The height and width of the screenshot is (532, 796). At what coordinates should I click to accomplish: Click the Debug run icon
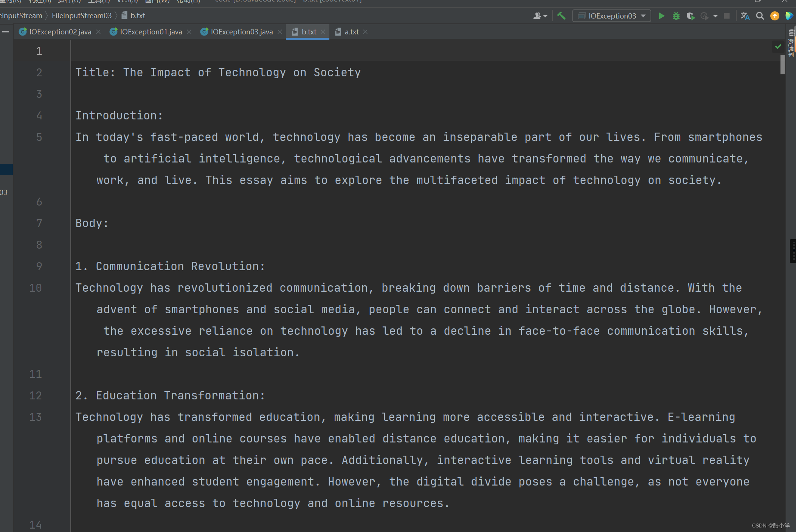coord(677,15)
